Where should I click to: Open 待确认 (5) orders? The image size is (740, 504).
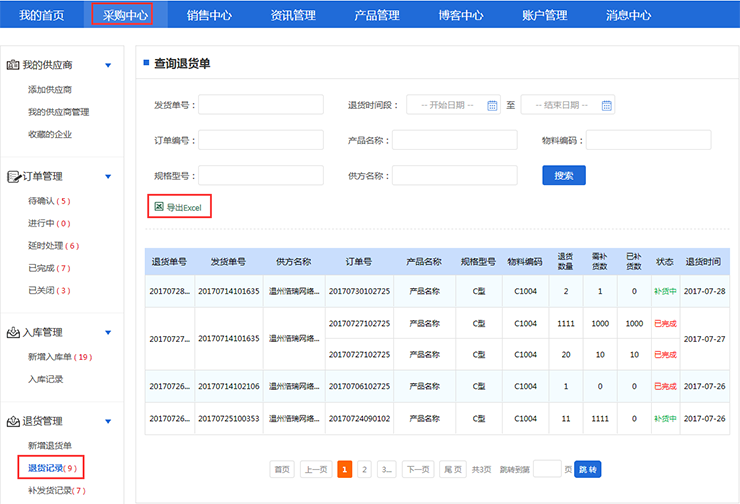tap(49, 201)
